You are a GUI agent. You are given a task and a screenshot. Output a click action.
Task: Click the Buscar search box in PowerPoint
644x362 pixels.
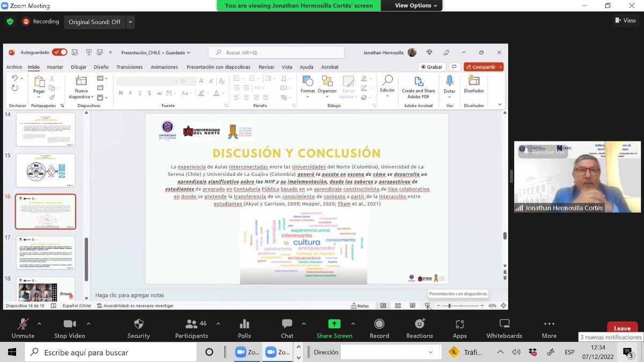tap(276, 53)
